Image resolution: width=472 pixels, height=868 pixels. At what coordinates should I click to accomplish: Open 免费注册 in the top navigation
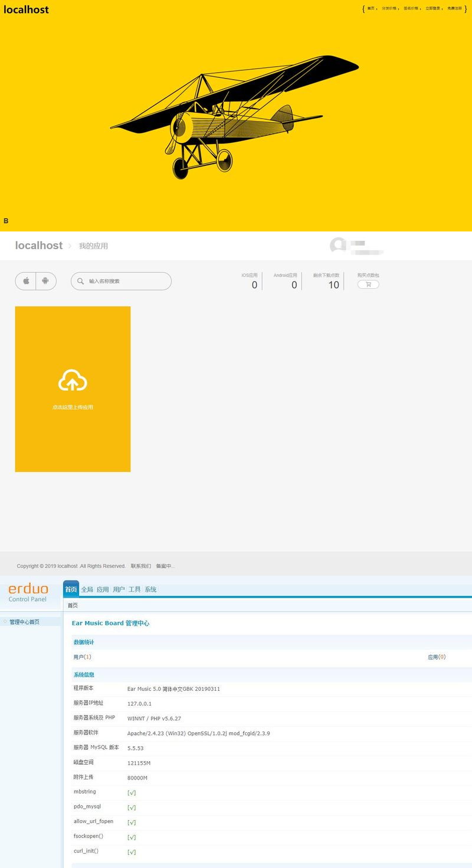click(x=455, y=9)
